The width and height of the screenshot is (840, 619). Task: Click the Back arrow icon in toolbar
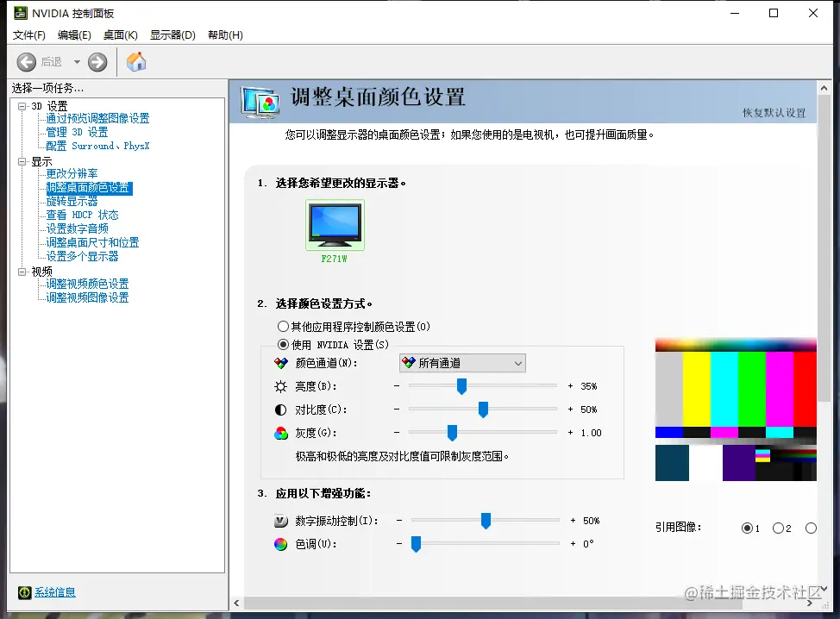26,62
